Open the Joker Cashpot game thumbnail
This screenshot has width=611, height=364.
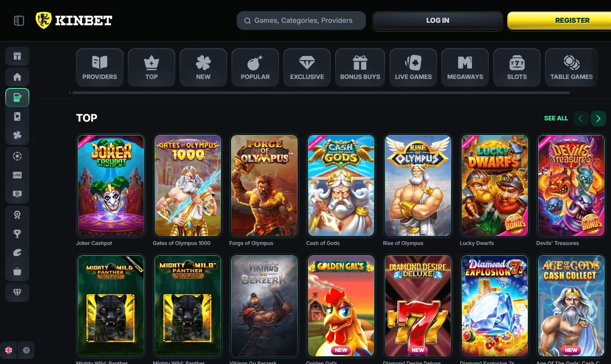pyautogui.click(x=111, y=185)
